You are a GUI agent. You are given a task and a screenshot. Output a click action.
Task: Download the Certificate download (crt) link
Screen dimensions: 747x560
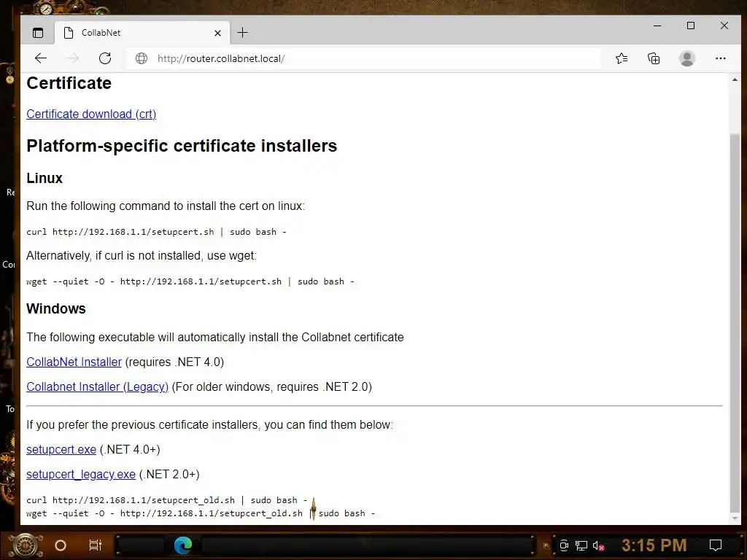pos(91,114)
